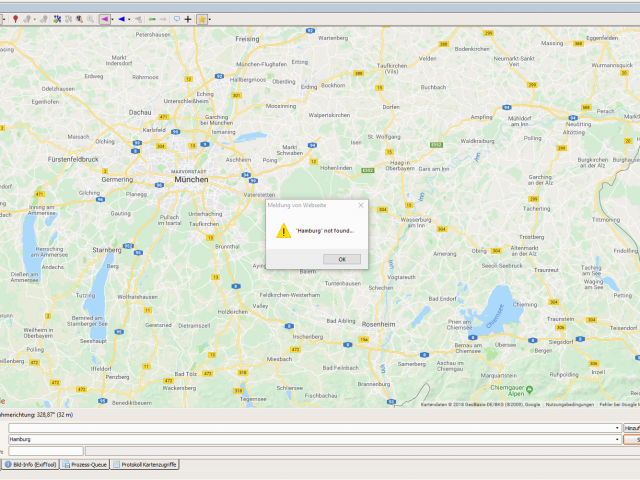Expand the empty upper combo box list
Image resolution: width=640 pixels, height=480 pixels.
click(617, 428)
